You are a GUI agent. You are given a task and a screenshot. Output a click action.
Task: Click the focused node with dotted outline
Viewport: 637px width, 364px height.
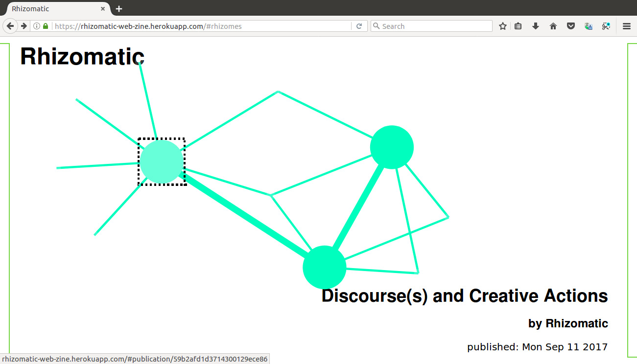pyautogui.click(x=162, y=162)
